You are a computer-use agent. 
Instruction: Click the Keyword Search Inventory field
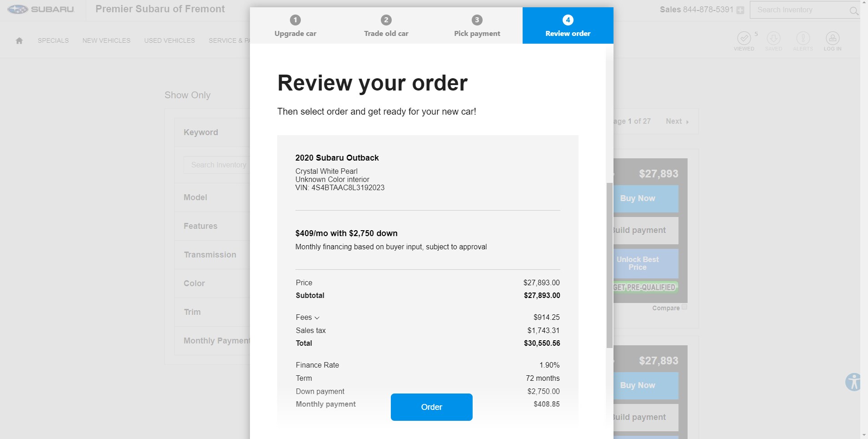pyautogui.click(x=217, y=165)
